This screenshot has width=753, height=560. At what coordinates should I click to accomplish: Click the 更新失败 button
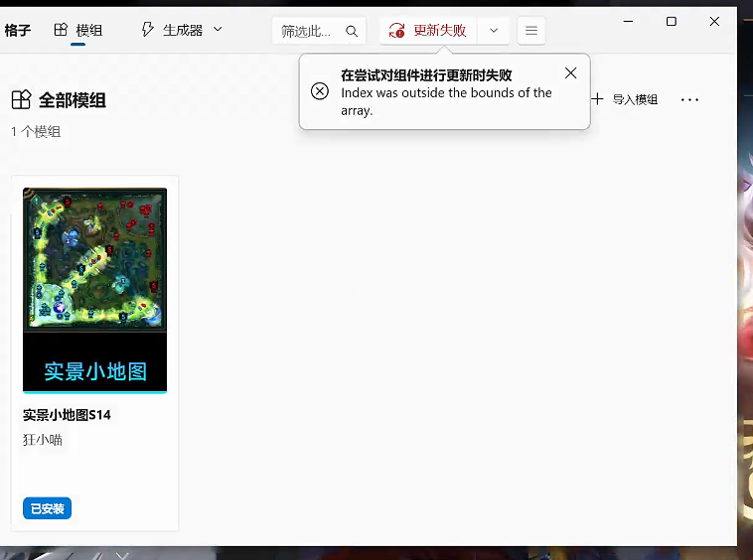pos(428,31)
